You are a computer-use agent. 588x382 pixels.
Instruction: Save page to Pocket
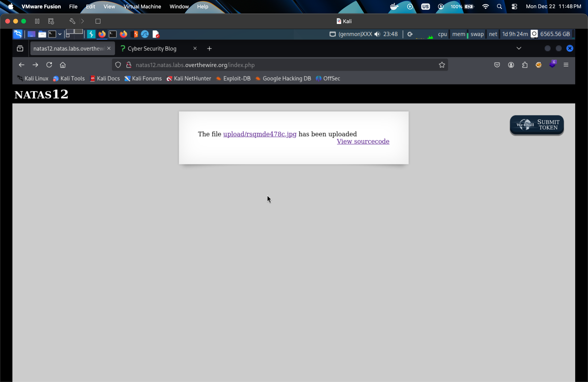point(497,65)
